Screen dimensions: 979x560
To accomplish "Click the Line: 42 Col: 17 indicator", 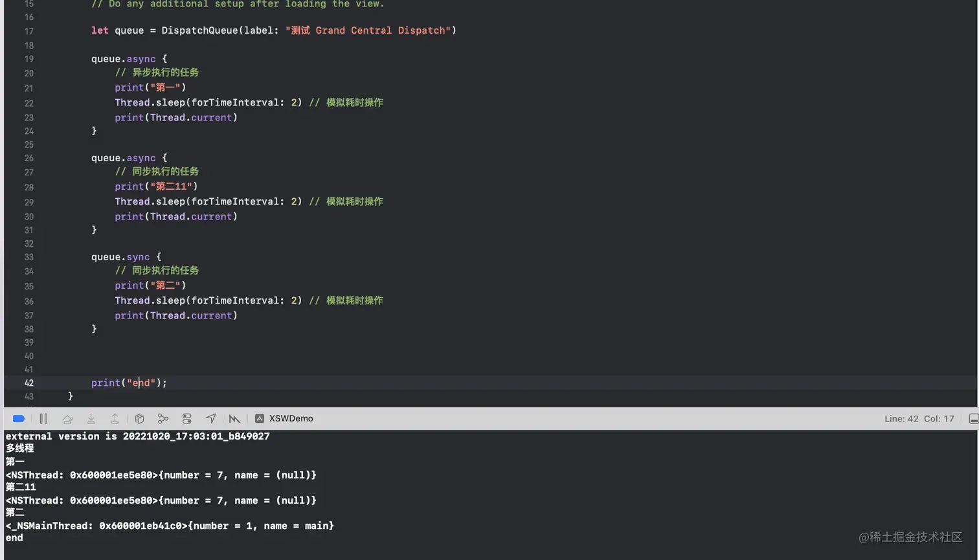I will point(919,419).
